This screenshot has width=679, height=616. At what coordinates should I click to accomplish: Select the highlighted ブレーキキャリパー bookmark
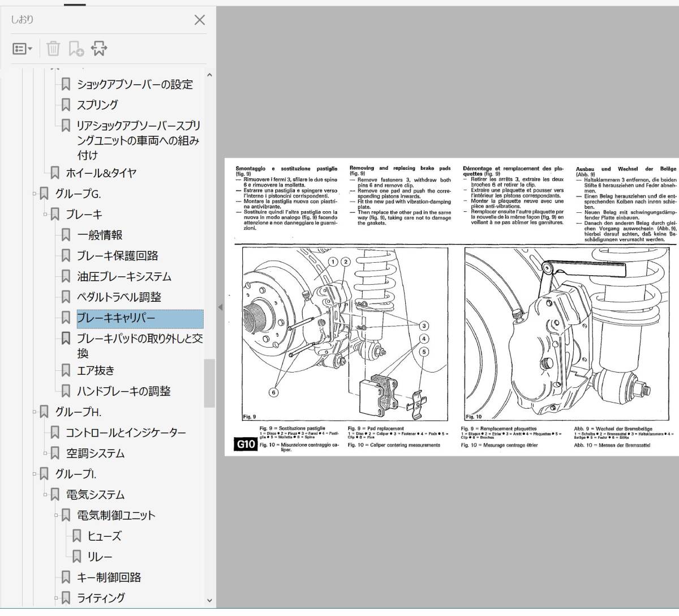point(140,318)
